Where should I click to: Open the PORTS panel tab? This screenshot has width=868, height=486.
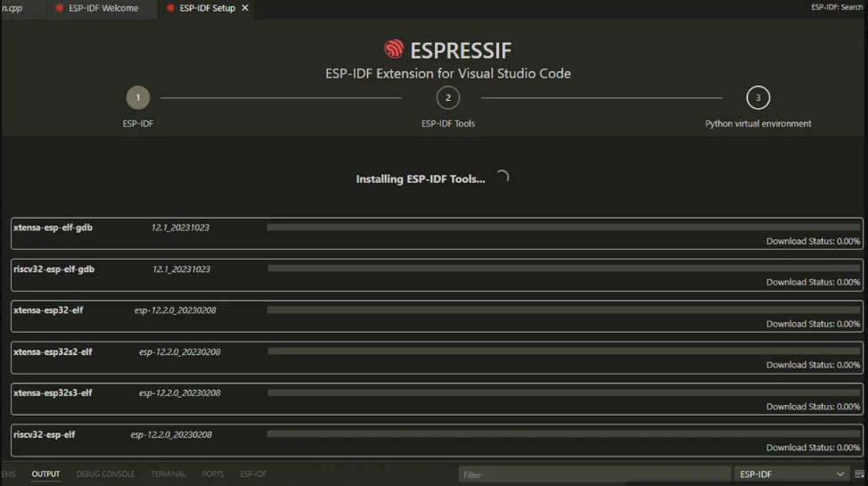pyautogui.click(x=213, y=474)
